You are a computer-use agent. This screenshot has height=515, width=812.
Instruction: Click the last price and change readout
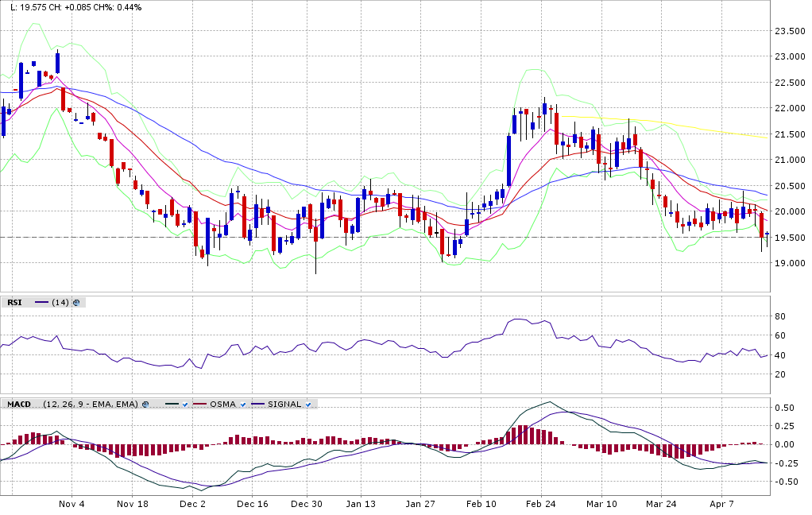(x=76, y=7)
